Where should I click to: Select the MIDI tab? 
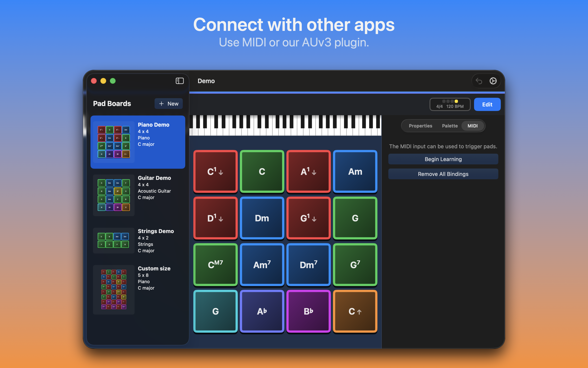click(x=473, y=126)
